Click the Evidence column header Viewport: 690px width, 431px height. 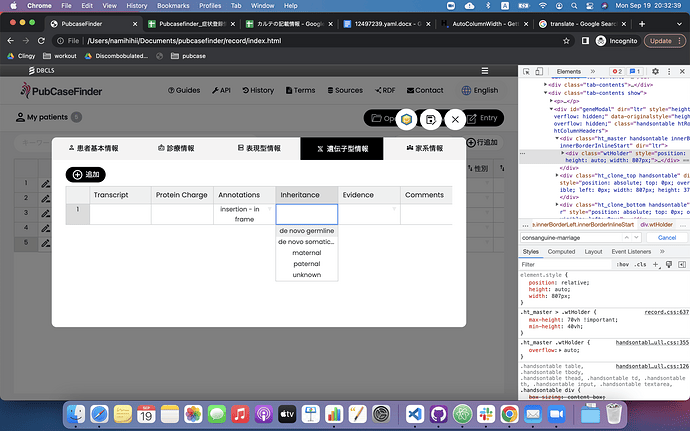click(x=369, y=195)
